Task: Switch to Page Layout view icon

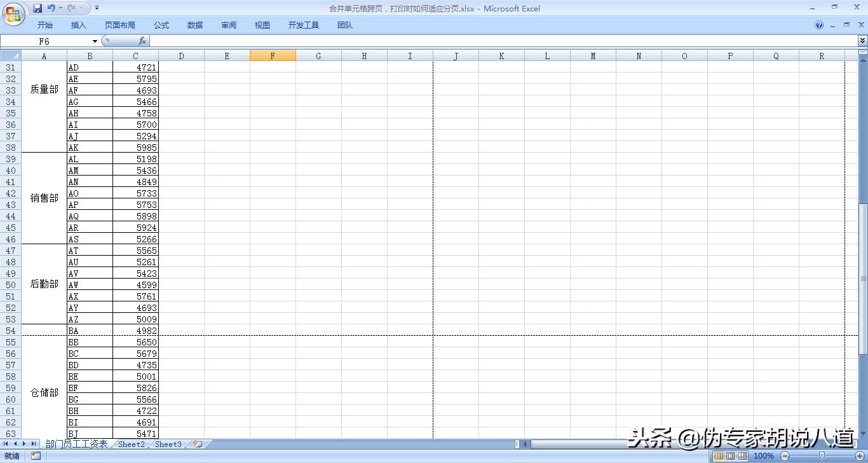Action: (731, 456)
